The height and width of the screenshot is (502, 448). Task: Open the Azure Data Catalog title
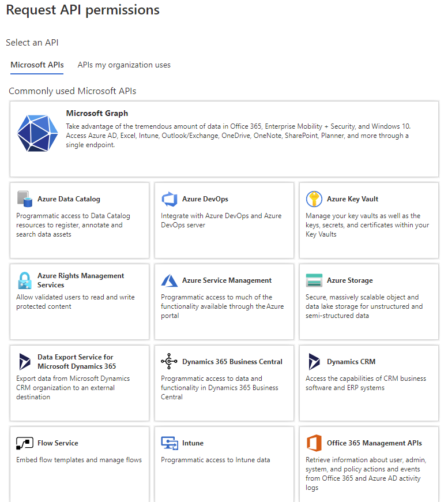[69, 199]
